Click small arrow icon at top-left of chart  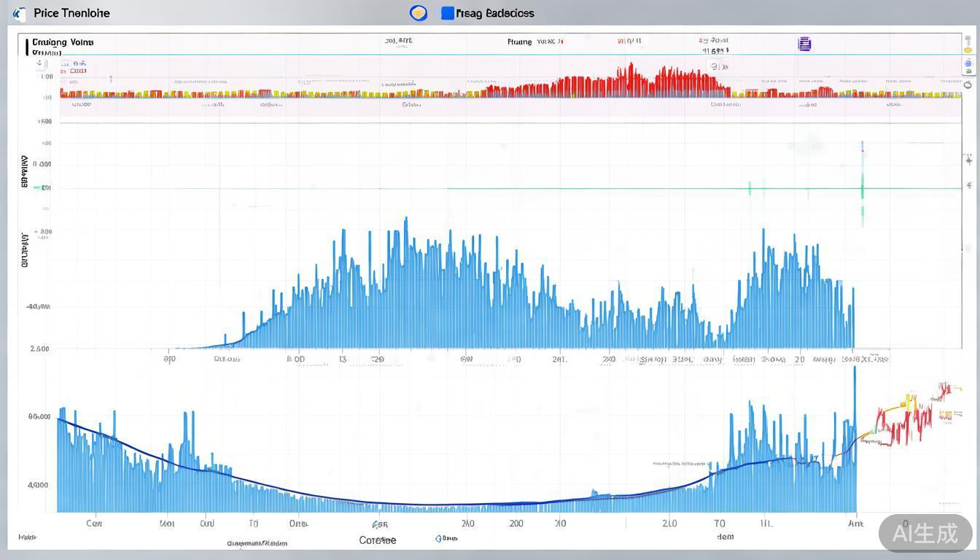point(39,63)
